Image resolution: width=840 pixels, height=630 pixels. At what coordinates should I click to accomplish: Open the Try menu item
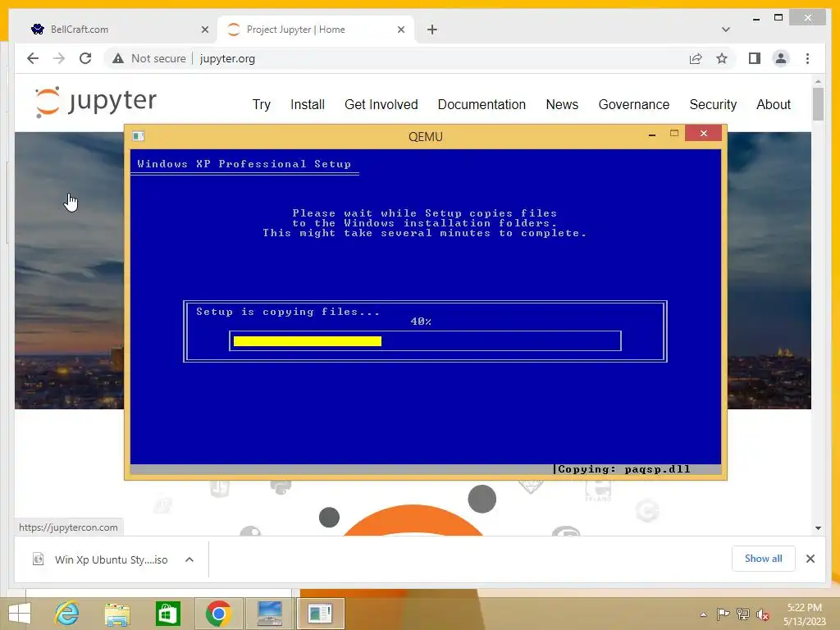(x=262, y=104)
